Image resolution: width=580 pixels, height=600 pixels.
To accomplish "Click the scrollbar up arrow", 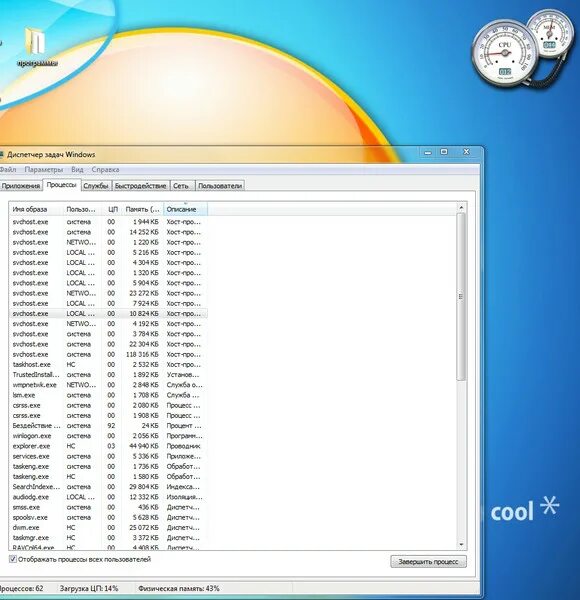I will pos(461,208).
